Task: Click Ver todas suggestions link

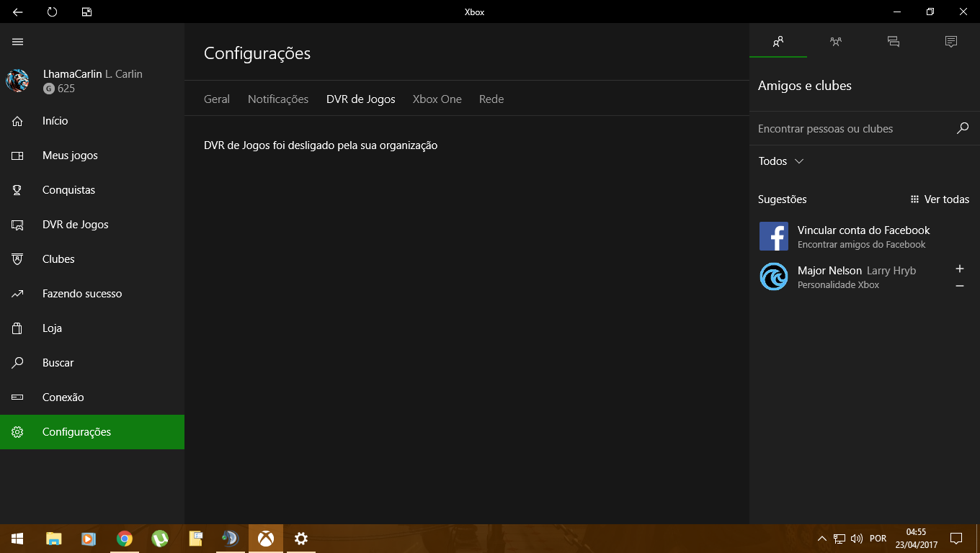Action: pos(940,199)
